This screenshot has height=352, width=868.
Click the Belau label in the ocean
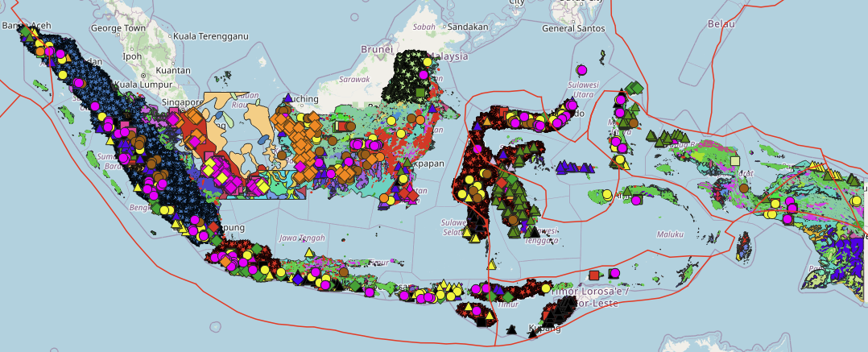(721, 24)
